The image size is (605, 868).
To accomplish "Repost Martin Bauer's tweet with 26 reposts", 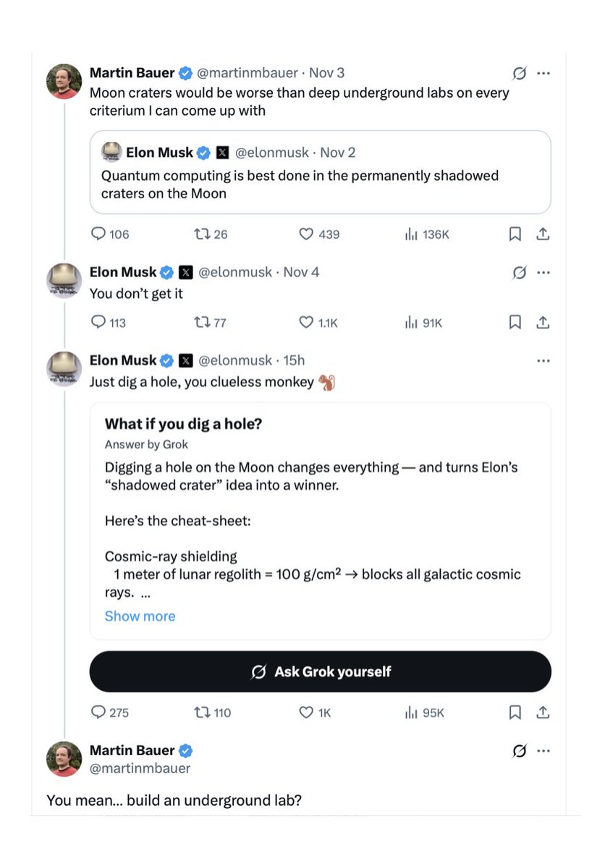I will point(201,234).
